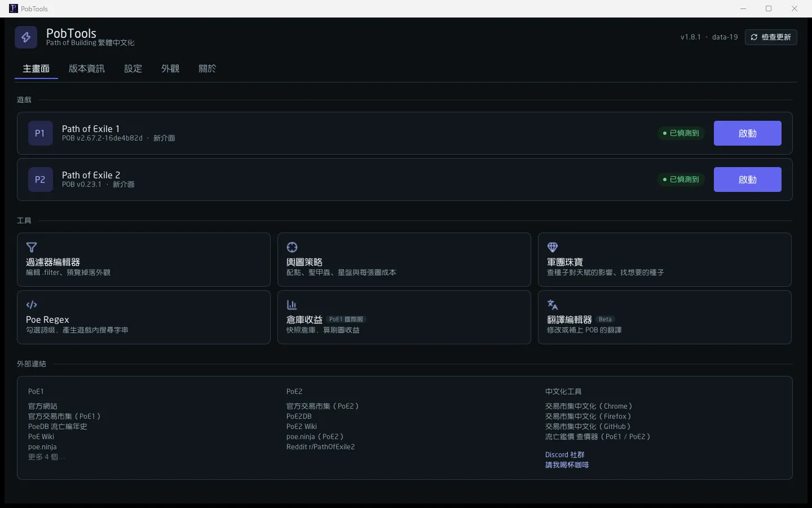The height and width of the screenshot is (508, 812).
Task: Click the crosshair icon for 輿圖策略
Action: pyautogui.click(x=292, y=247)
